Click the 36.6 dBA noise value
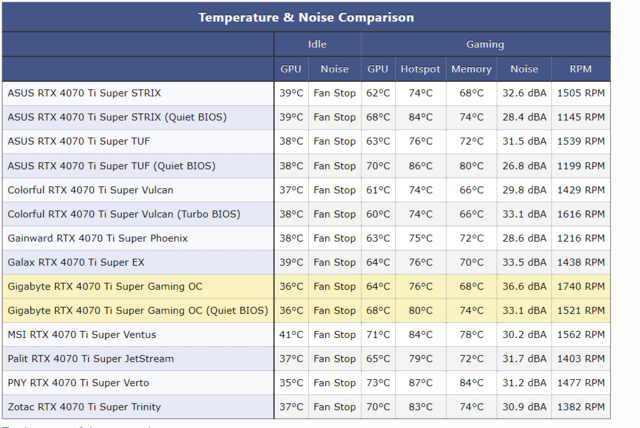 pos(524,286)
